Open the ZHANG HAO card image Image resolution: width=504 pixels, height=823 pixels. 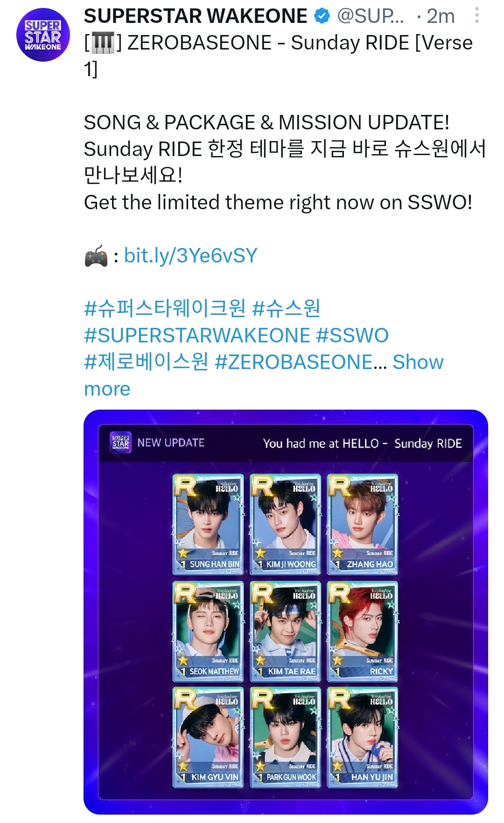(x=363, y=524)
